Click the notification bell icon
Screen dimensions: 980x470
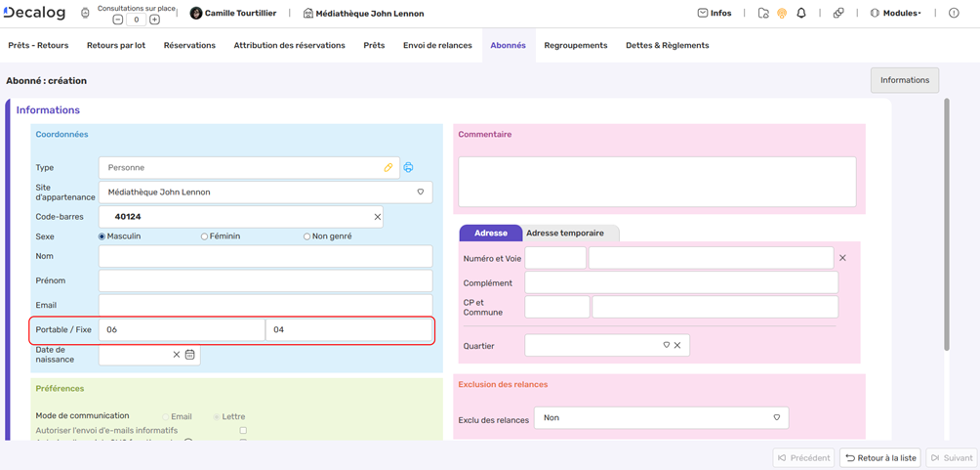tap(801, 14)
